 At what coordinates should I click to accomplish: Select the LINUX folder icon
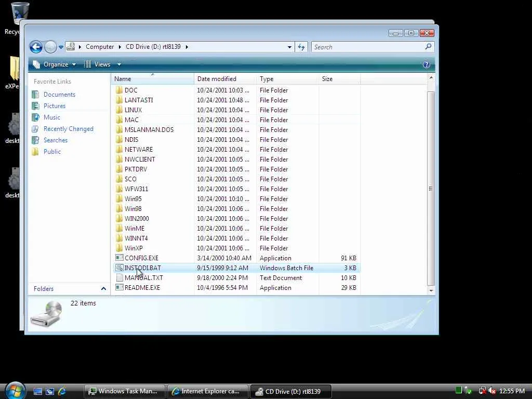point(119,110)
